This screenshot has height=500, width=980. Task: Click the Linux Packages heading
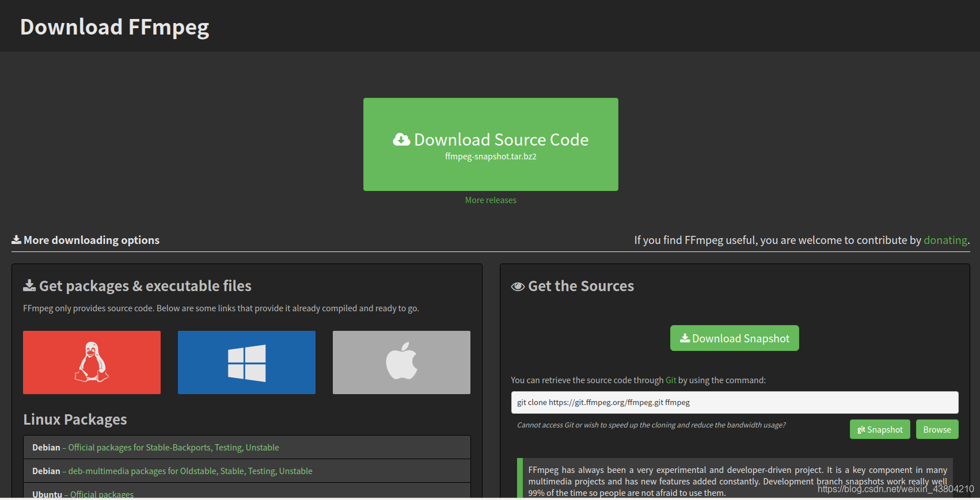75,419
